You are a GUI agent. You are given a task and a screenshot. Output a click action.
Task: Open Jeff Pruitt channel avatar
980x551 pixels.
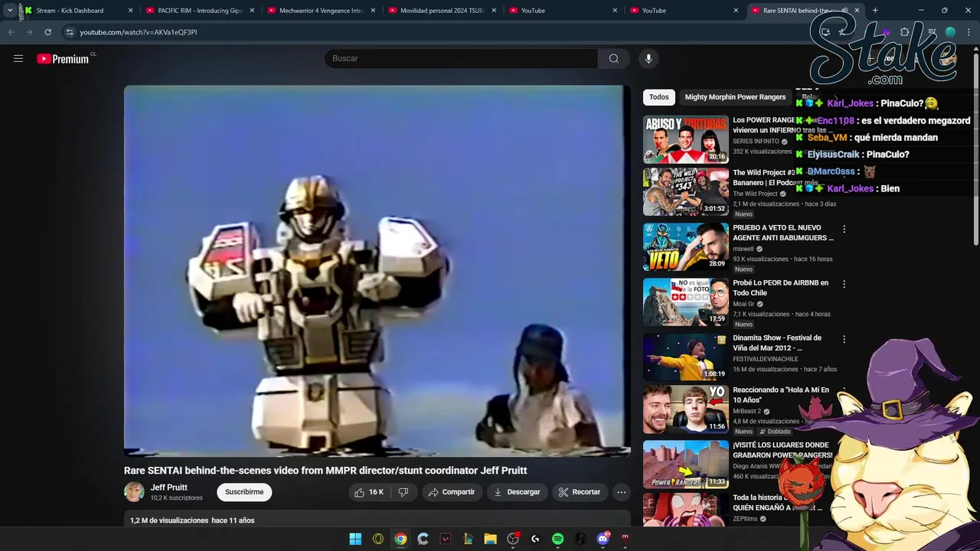point(134,492)
